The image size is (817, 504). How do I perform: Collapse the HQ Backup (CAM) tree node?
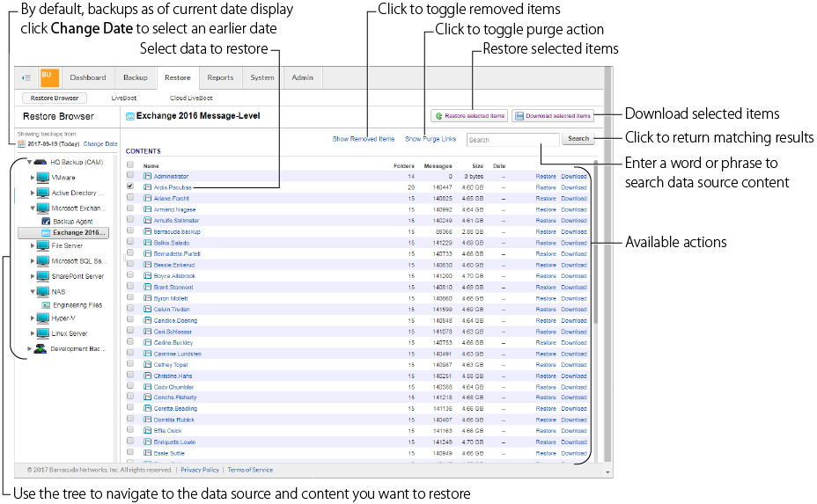pos(30,162)
